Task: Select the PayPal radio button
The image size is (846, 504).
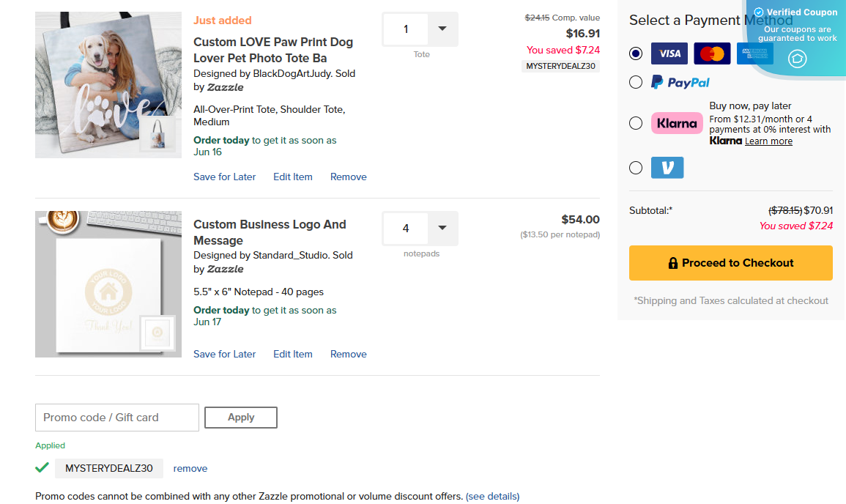Action: (636, 82)
